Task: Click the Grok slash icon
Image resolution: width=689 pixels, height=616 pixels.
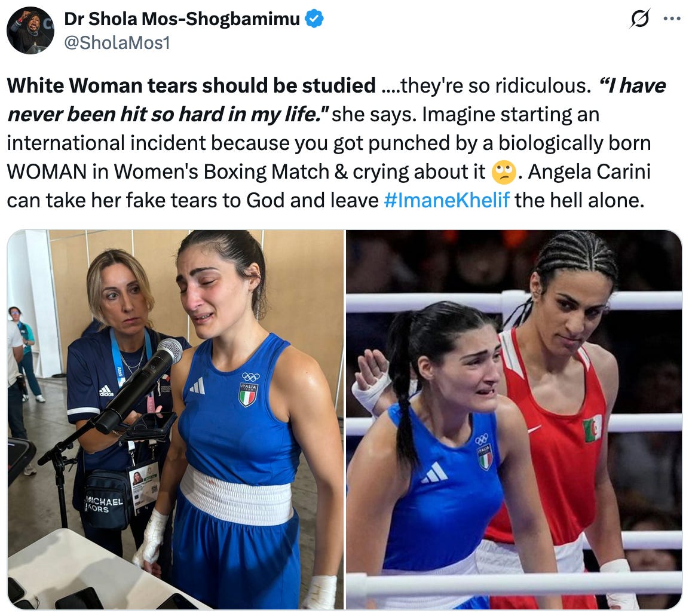Action: (x=639, y=19)
